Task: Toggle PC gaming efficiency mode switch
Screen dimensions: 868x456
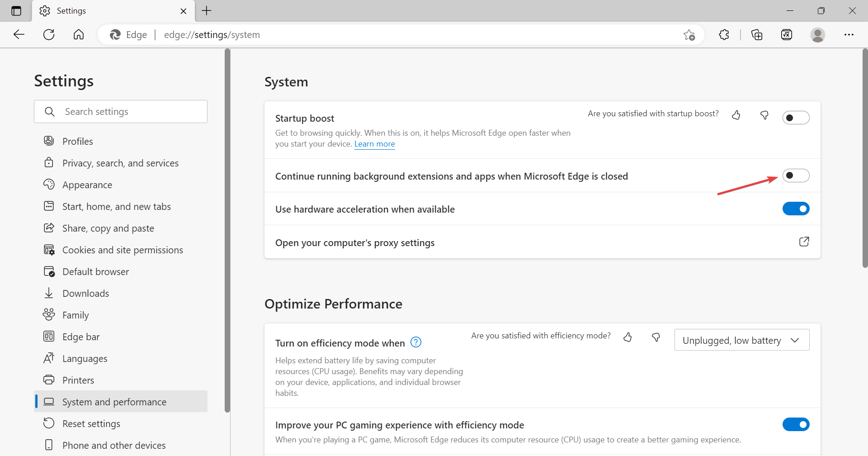Action: pos(796,424)
